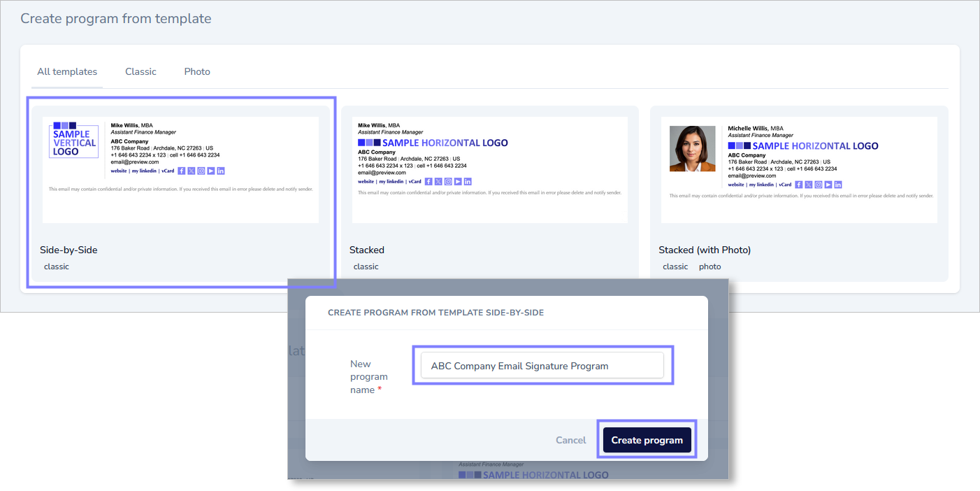Click the Instagram icon in the Side-by-Side template
The image size is (980, 491).
[x=201, y=171]
